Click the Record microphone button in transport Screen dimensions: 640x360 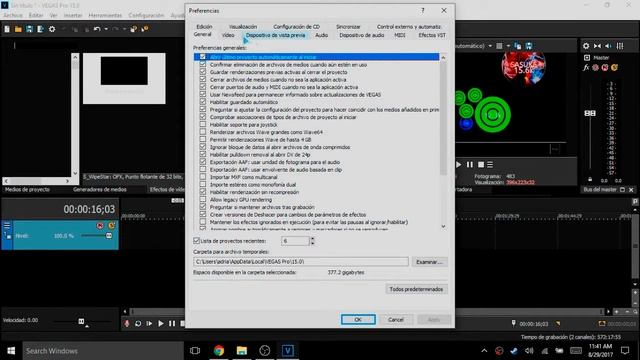[127, 323]
